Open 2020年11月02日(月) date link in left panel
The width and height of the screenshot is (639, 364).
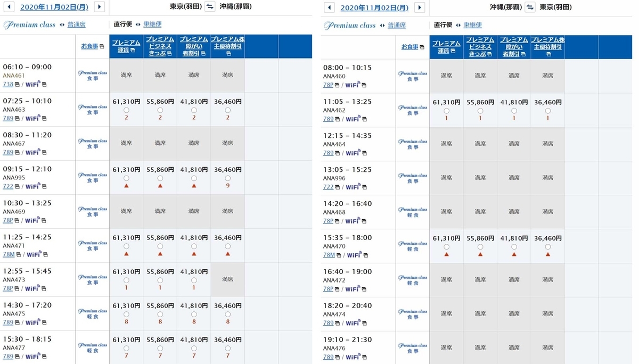pos(54,7)
